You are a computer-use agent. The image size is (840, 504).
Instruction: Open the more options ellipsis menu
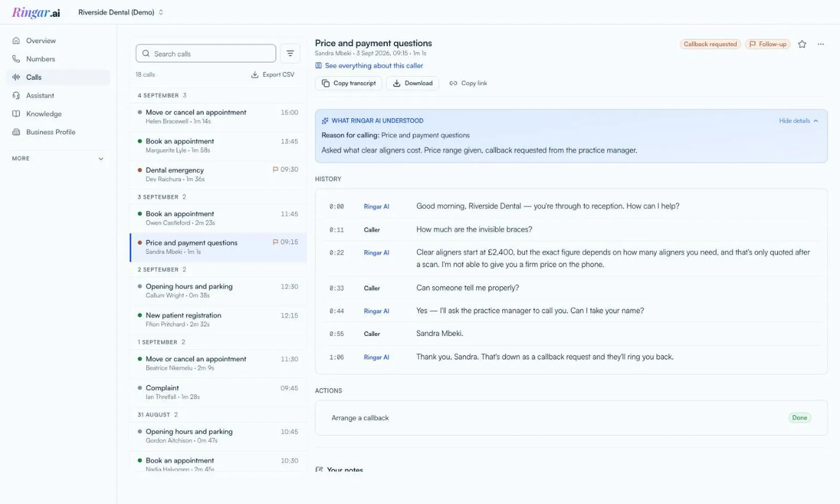[821, 44]
